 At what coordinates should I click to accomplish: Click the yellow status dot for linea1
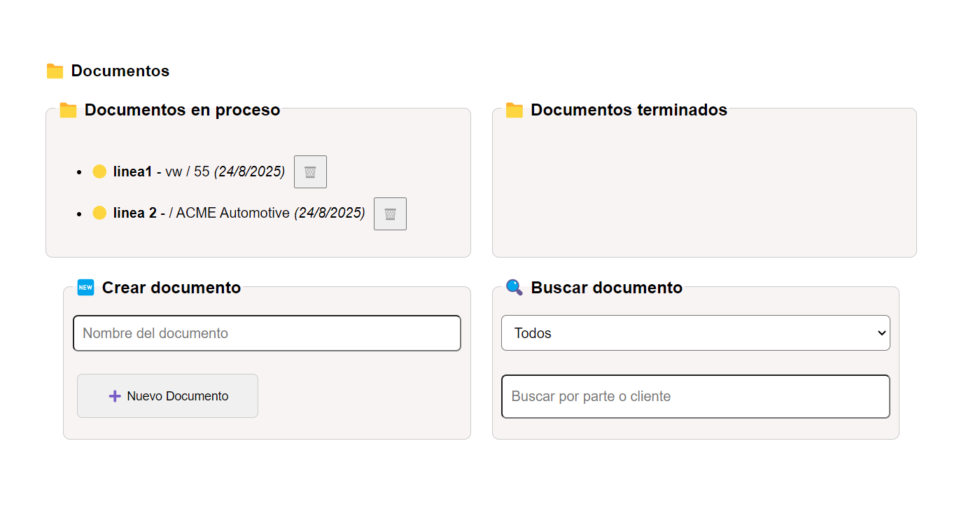coord(99,171)
